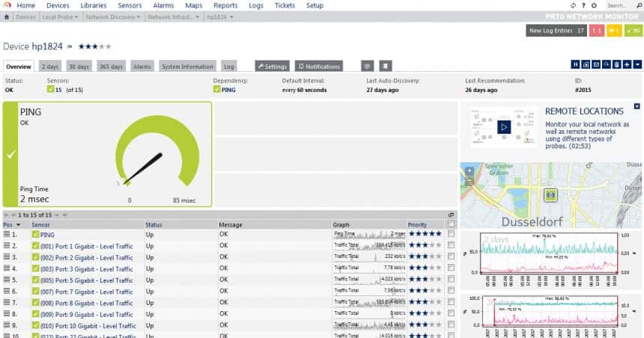Click the logout power icon

click(594, 5)
